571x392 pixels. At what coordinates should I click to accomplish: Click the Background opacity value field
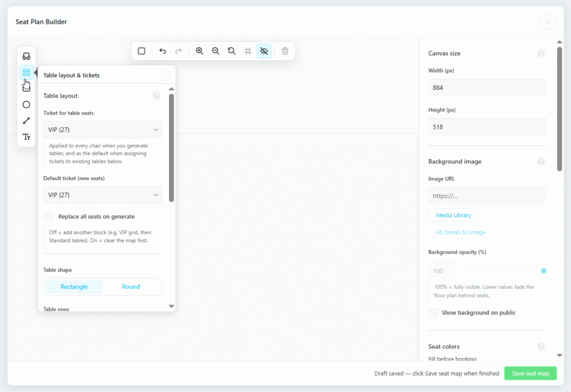click(442, 270)
